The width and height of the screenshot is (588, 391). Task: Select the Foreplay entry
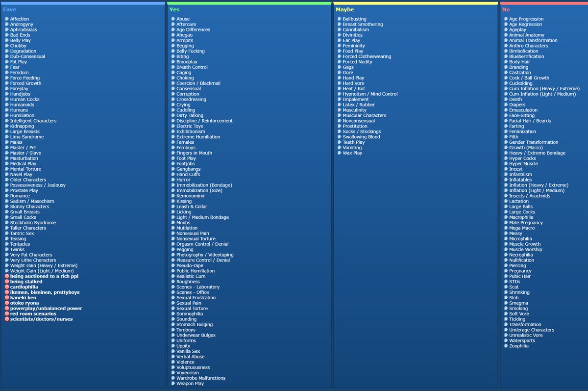(20, 89)
